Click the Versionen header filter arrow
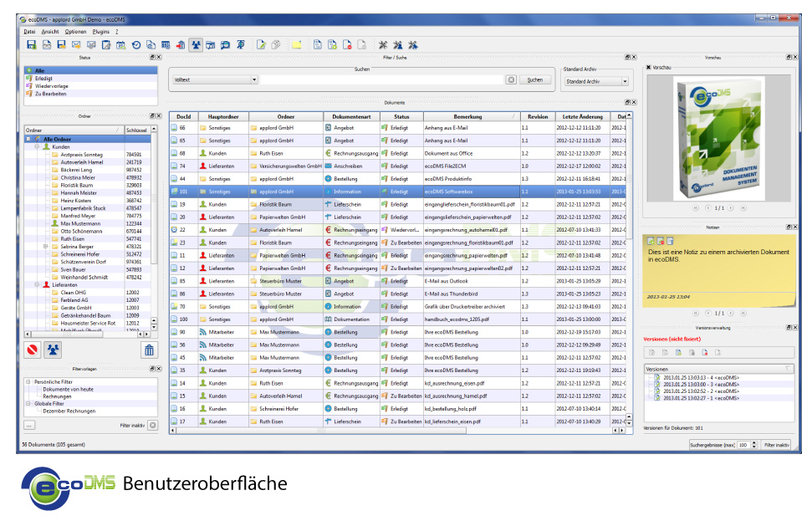 point(789,370)
